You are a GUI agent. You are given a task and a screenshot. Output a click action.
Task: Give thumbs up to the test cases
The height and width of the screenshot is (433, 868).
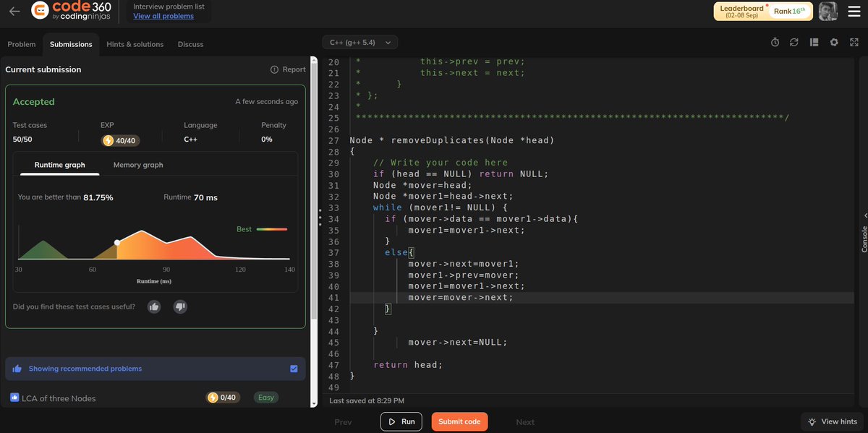[153, 306]
